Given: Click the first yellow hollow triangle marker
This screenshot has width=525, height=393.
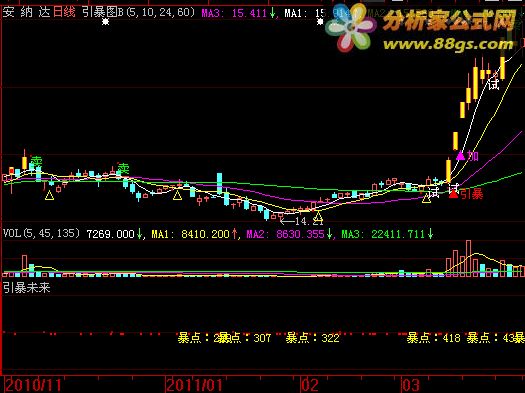Looking at the screenshot, I should 50,195.
